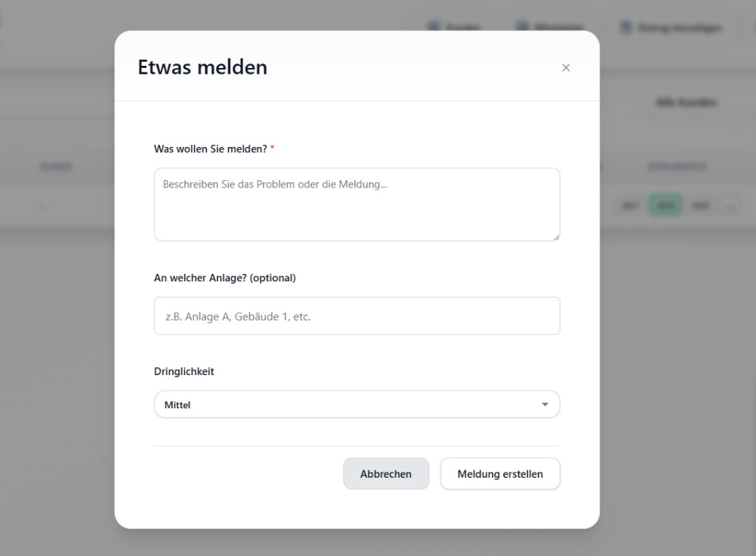Focus the problem description textarea

[357, 205]
